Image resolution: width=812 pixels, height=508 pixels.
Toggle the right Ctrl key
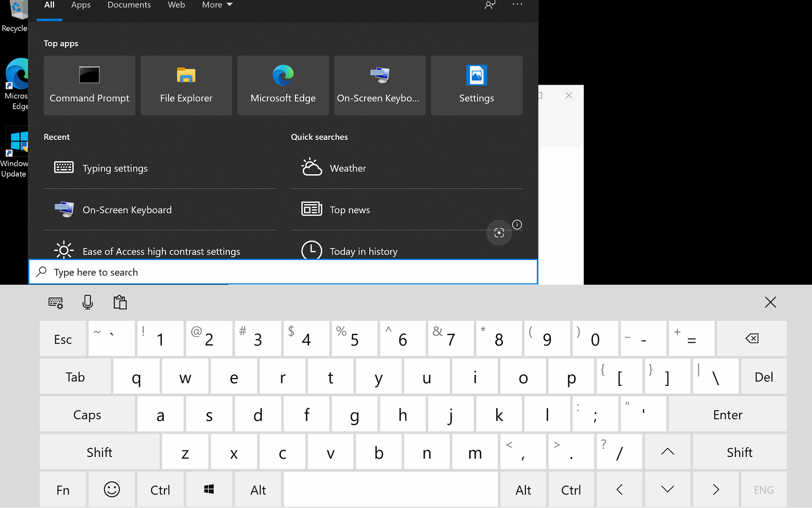(571, 490)
